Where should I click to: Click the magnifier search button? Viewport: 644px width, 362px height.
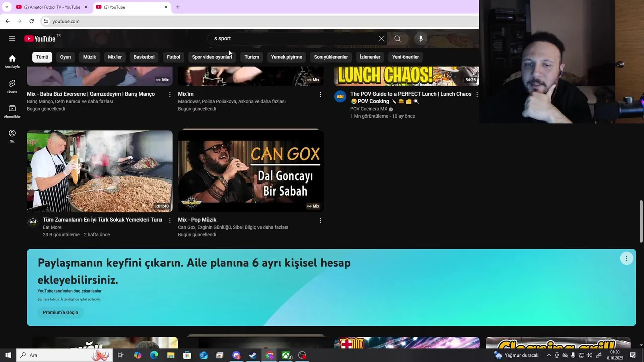click(x=397, y=39)
